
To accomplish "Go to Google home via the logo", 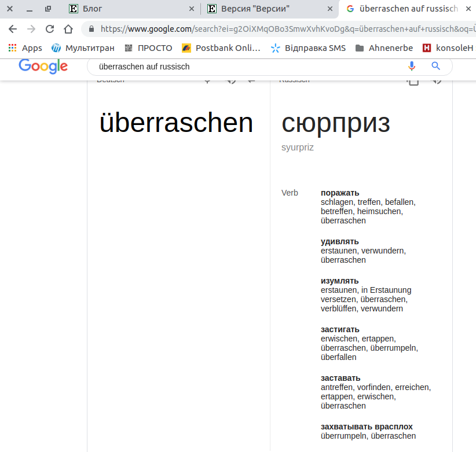I will (43, 67).
